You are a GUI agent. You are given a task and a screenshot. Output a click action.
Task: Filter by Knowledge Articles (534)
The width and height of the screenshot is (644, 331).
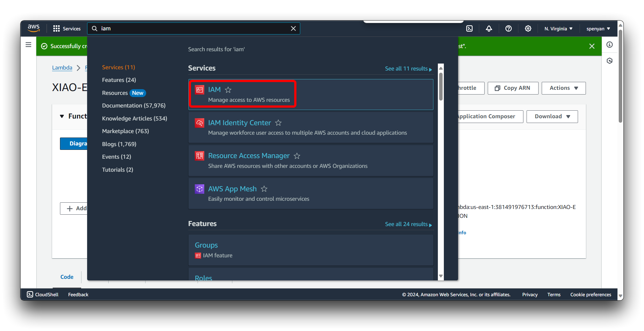(134, 119)
